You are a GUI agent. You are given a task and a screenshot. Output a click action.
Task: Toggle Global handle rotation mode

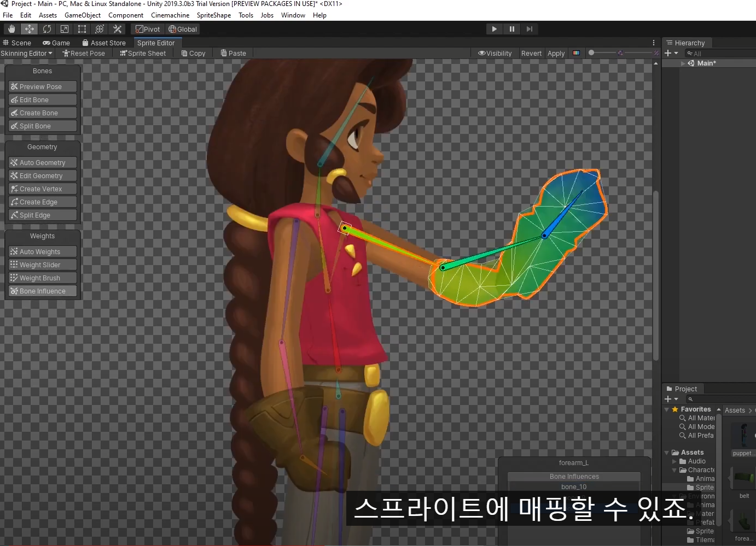(x=183, y=29)
